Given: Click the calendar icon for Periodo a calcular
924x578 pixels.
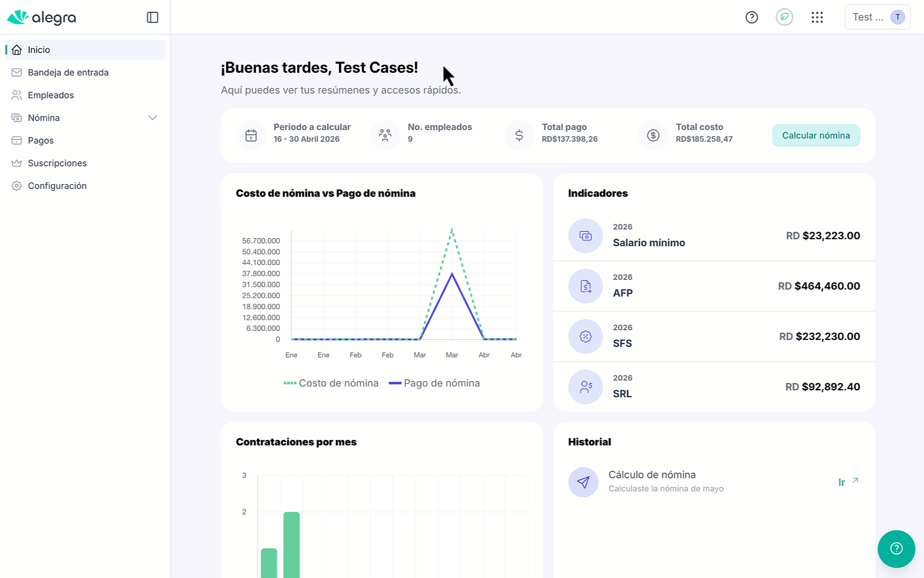Looking at the screenshot, I should 251,135.
